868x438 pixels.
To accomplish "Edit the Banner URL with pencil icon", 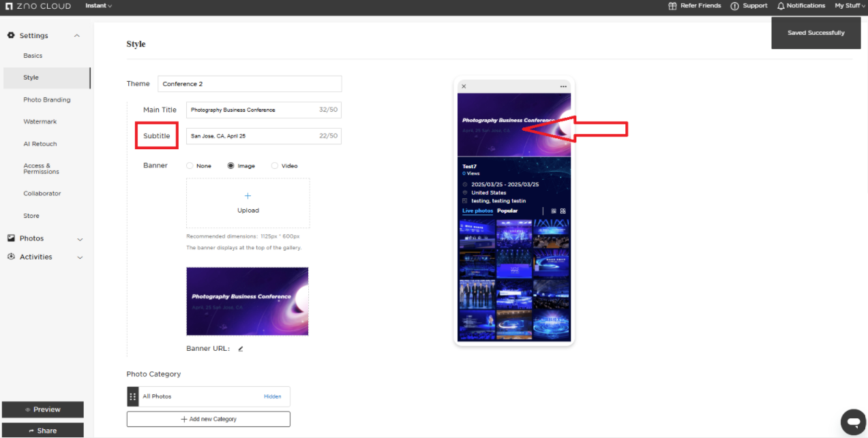I will [x=241, y=349].
